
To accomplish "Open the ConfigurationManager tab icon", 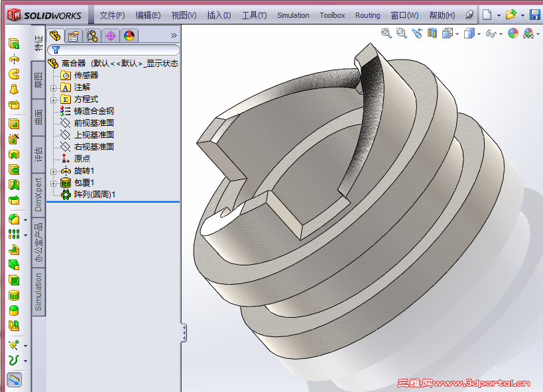I will coord(92,36).
